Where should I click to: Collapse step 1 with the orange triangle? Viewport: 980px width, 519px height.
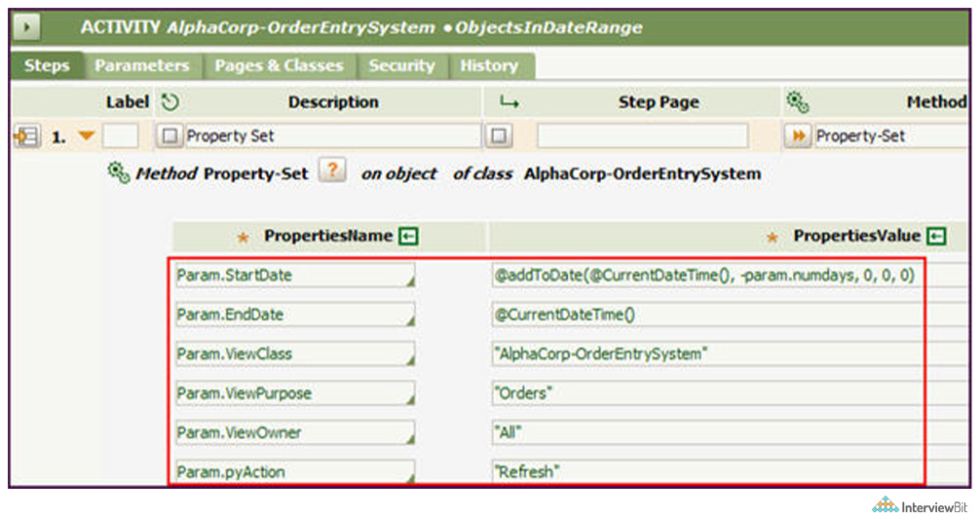pos(87,135)
